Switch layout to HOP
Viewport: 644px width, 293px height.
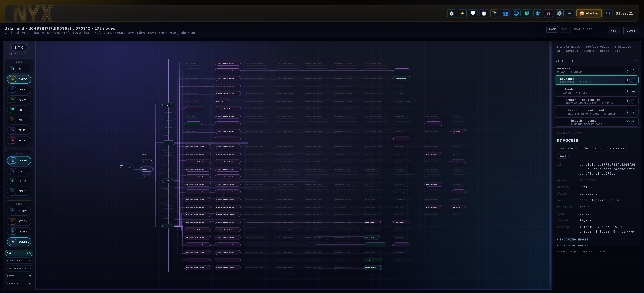pos(19,171)
